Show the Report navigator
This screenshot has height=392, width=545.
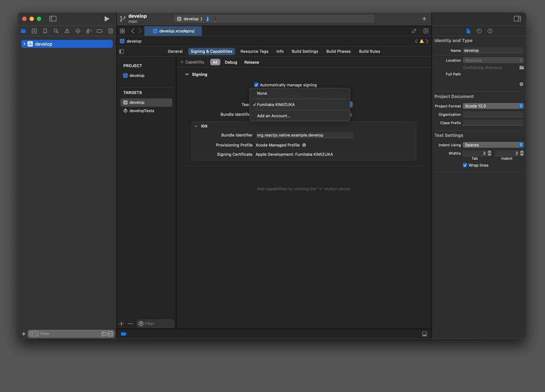[110, 31]
